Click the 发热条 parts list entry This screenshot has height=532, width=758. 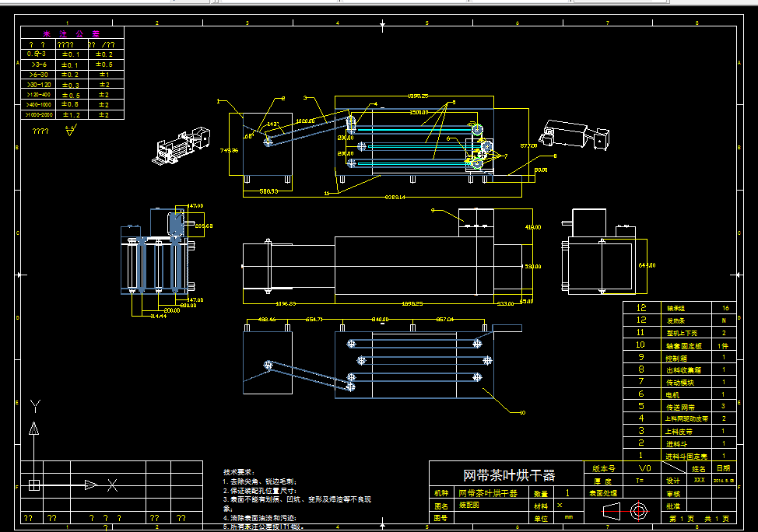pyautogui.click(x=676, y=321)
